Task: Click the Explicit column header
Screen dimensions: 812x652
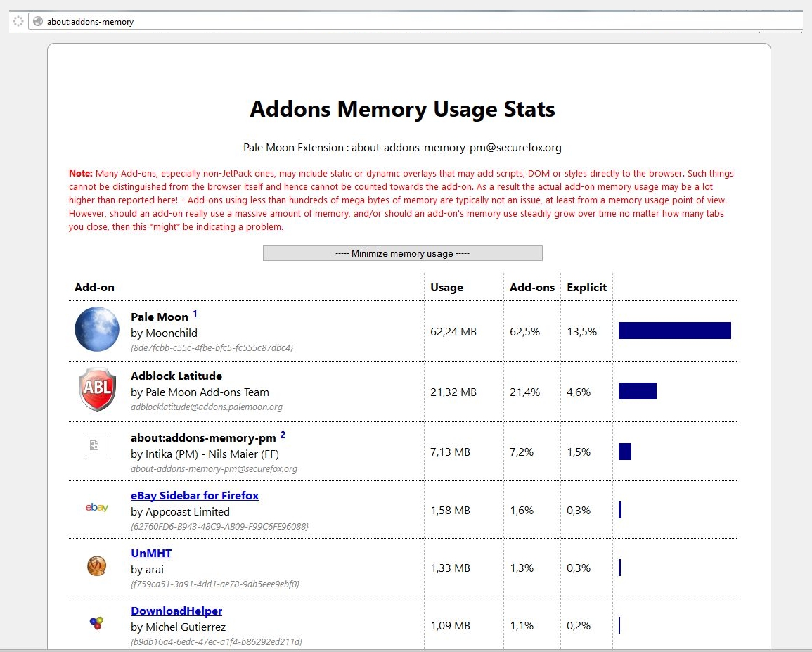Action: tap(586, 287)
